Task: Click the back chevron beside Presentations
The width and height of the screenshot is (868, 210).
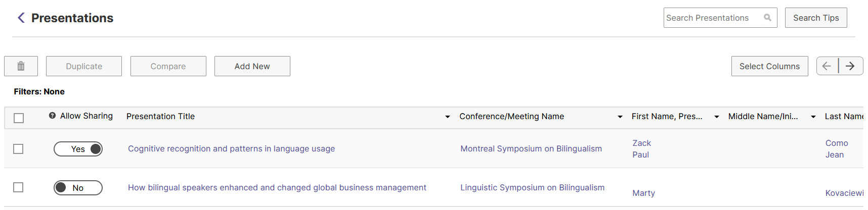Action: (x=21, y=18)
